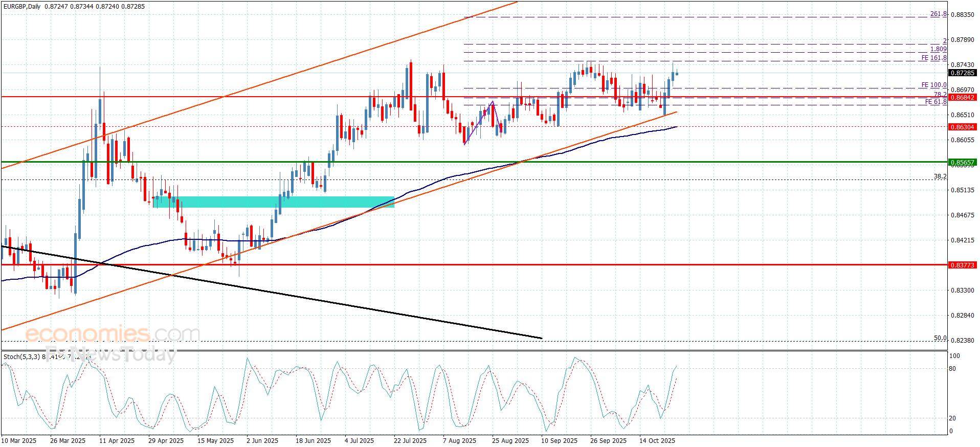The image size is (980, 447).
Task: Click the FE 61.8 Fibonacci label
Action: [x=935, y=102]
